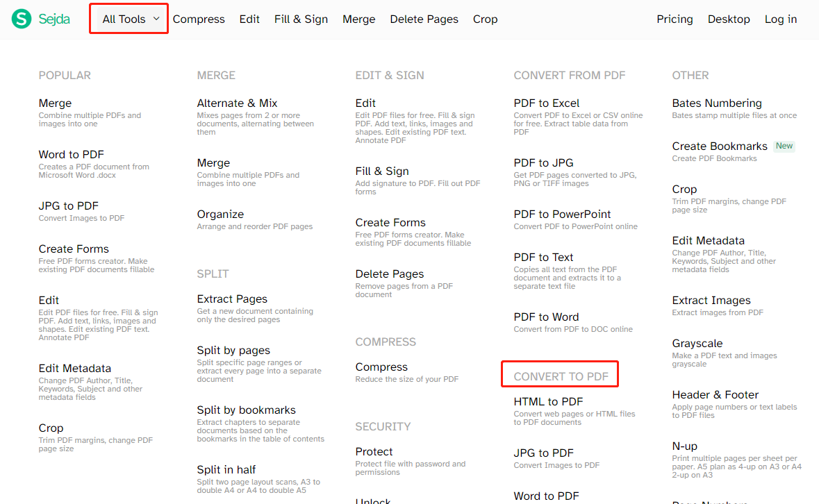Open the Create Bookmarks tool
Viewport: 819px width, 504px height.
[x=719, y=146]
